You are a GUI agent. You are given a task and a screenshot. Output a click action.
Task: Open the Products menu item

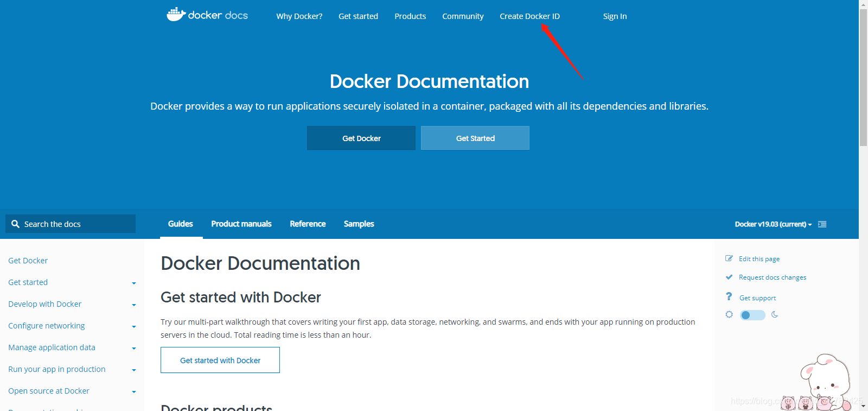point(410,16)
